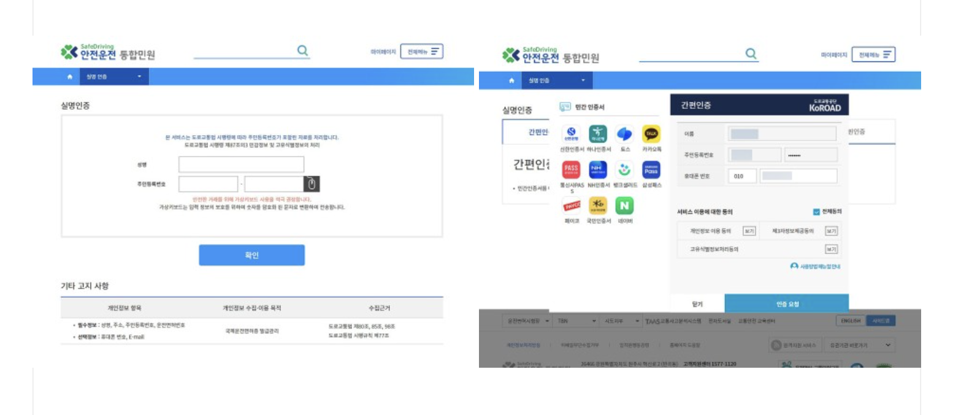View 제3자정보제공동의 terms with 보기
The image size is (980, 415).
pos(831,231)
